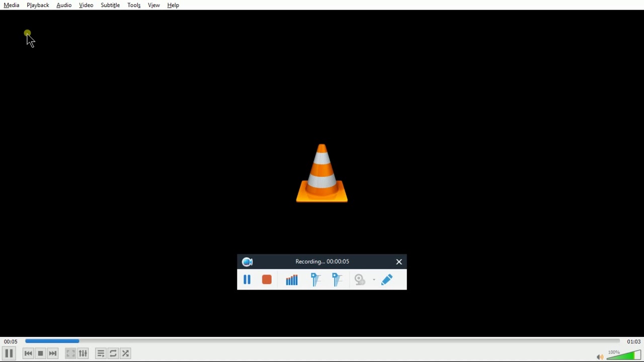Toggle the recorder webcam button
The image size is (644, 362).
pyautogui.click(x=361, y=280)
